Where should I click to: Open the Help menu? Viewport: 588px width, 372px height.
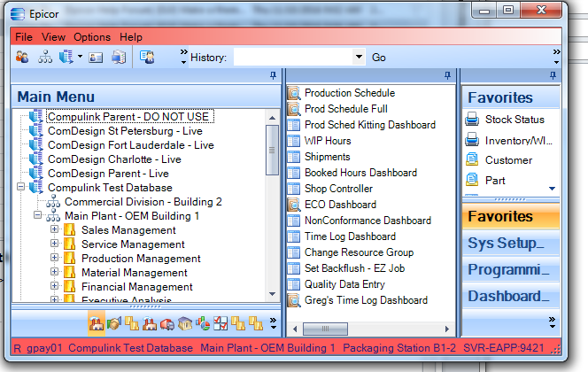tap(131, 37)
